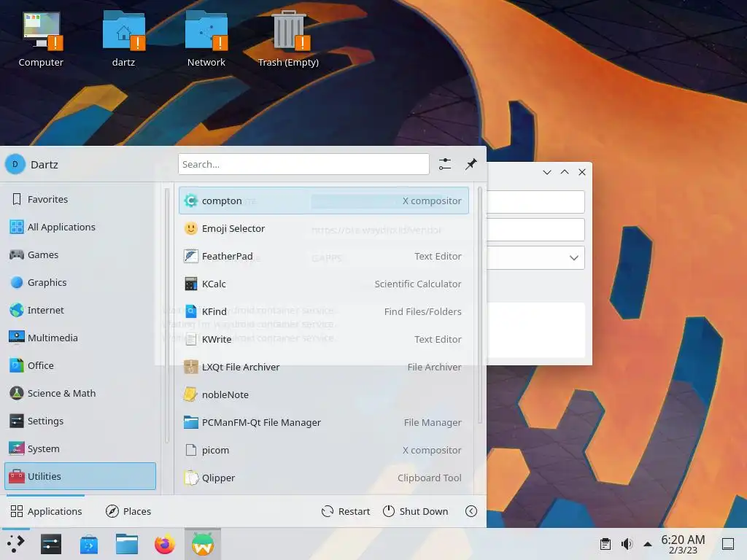The height and width of the screenshot is (560, 747).
Task: Click the application launcher taskbar button
Action: click(16, 544)
